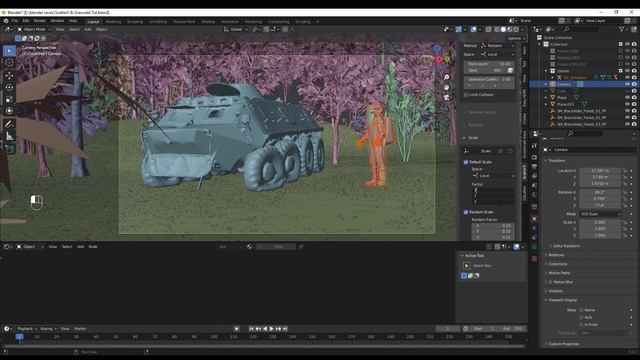Select the Scale tool in viewport toolbar
The width and height of the screenshot is (640, 360).
tap(9, 99)
